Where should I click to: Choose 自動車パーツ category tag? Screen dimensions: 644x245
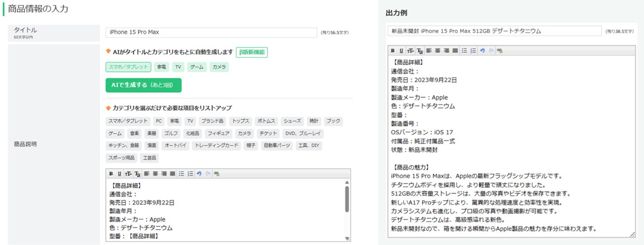277,146
